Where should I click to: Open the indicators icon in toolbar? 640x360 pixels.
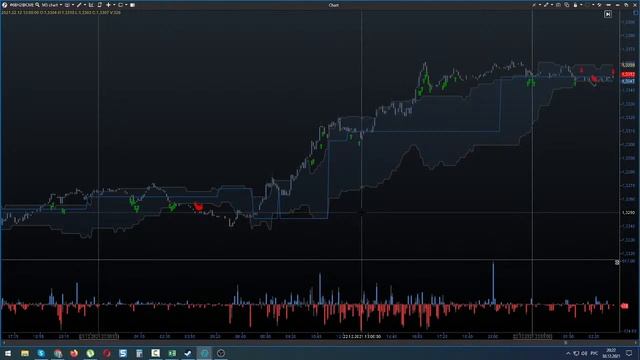coord(91,5)
